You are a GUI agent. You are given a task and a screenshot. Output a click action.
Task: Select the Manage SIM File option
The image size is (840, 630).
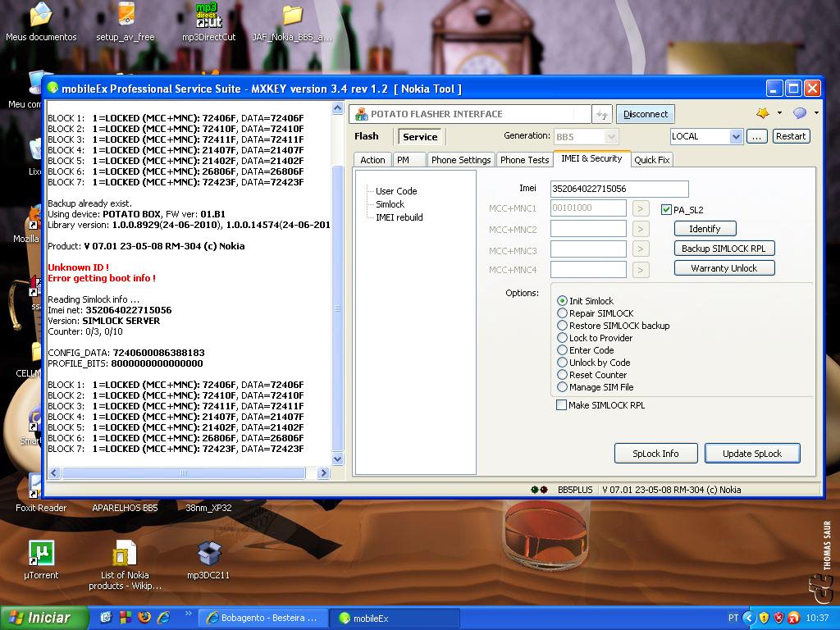click(x=562, y=387)
